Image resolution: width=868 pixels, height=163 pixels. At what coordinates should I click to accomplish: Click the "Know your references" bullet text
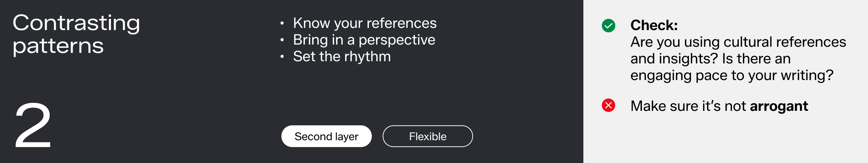pyautogui.click(x=365, y=23)
